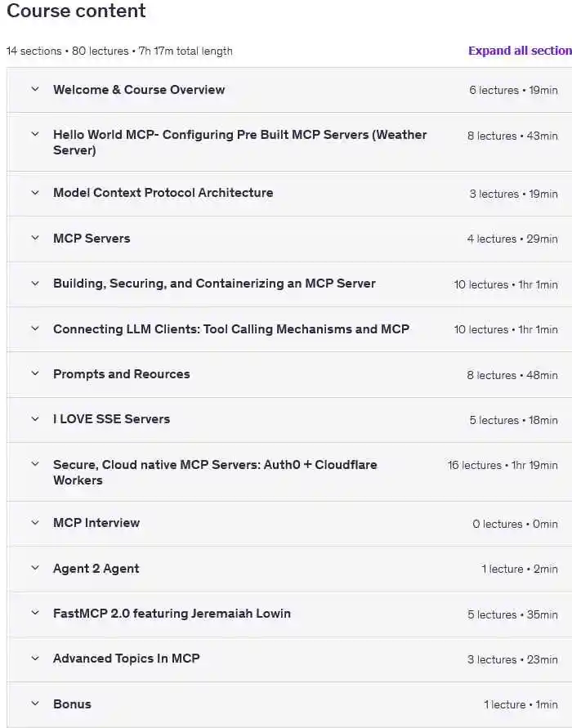Click the Welcome & Course Overview title
The height and width of the screenshot is (728, 572).
[139, 90]
